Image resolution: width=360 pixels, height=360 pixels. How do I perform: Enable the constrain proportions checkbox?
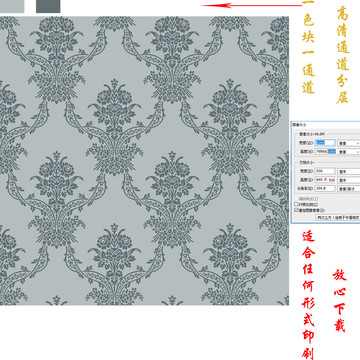pos(296,204)
